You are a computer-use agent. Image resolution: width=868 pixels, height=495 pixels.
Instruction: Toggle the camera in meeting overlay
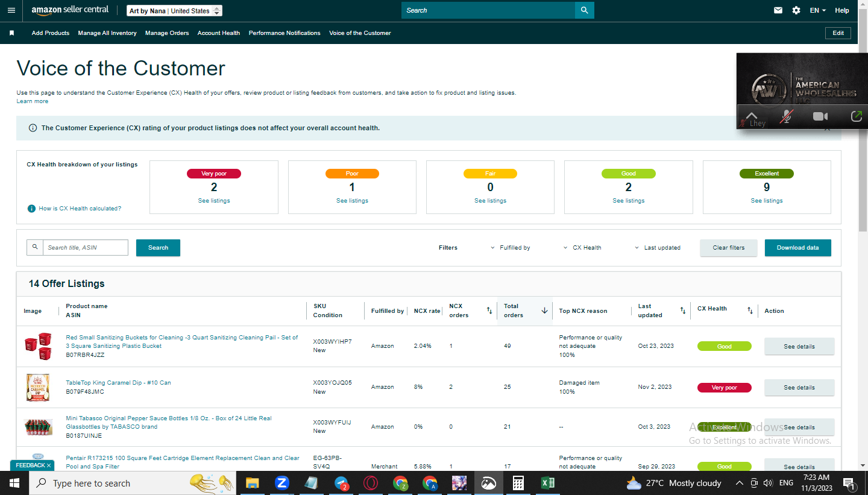[x=820, y=116]
